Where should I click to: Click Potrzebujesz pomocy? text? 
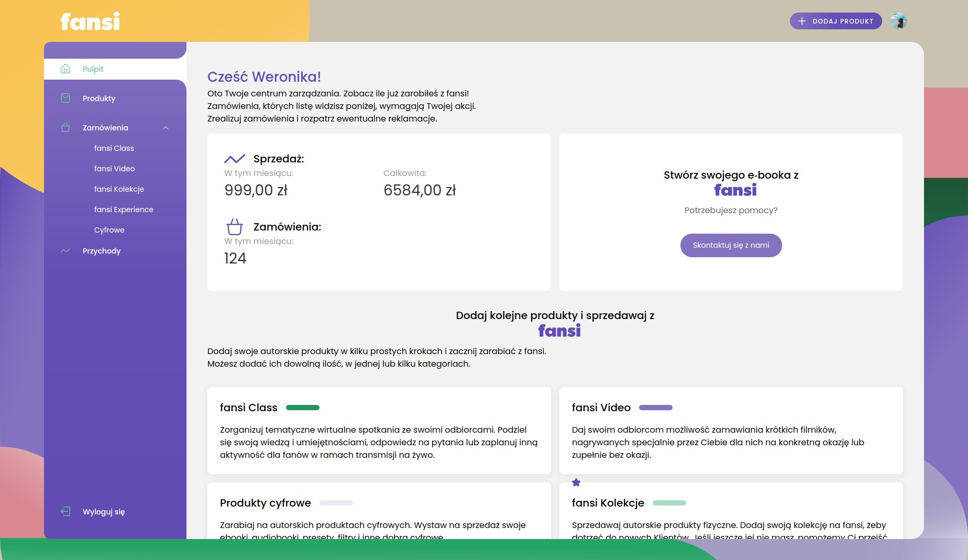731,210
